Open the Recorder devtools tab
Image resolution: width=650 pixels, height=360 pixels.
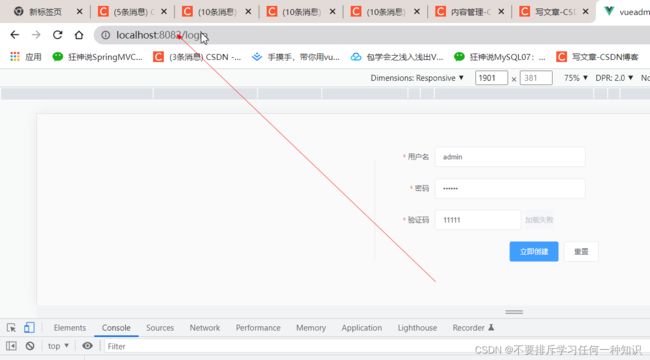[x=473, y=328]
